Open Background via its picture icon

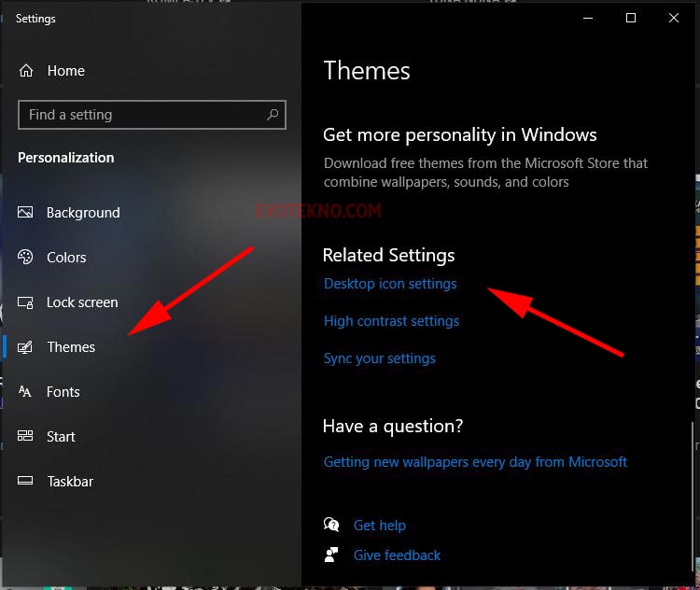coord(26,213)
